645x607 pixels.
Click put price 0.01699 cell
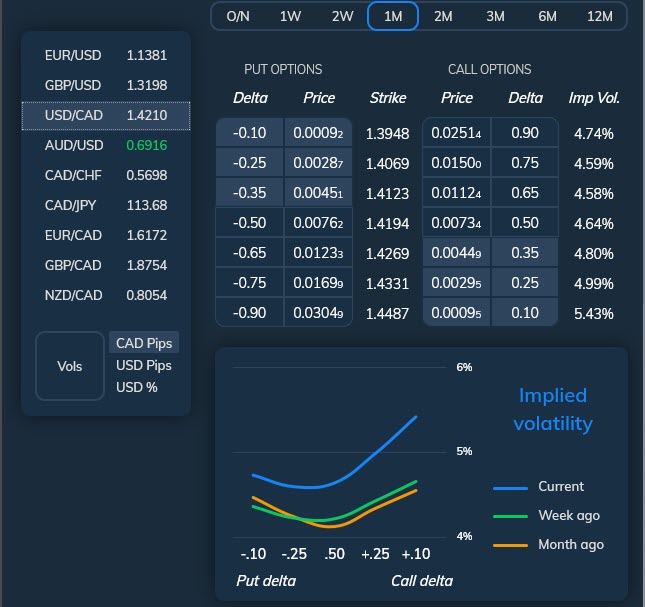coord(318,283)
